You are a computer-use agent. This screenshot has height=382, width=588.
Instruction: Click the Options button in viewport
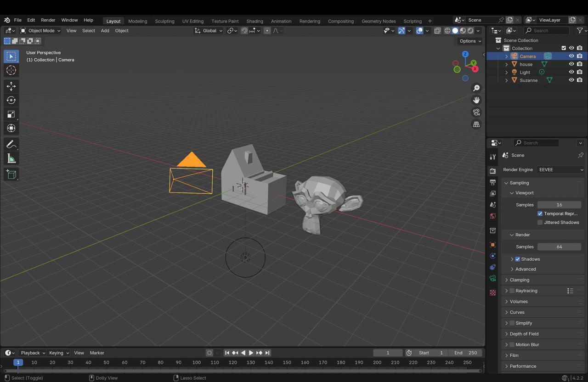(x=470, y=41)
